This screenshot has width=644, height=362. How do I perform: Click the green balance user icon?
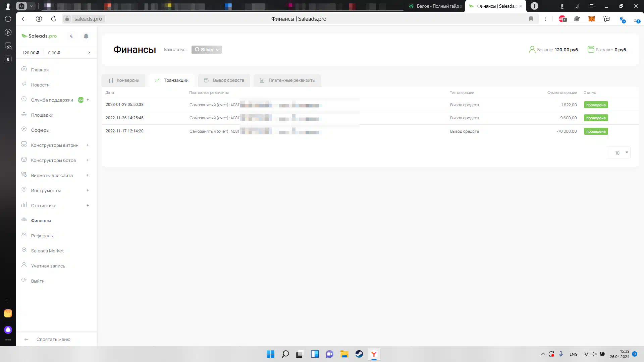point(532,49)
